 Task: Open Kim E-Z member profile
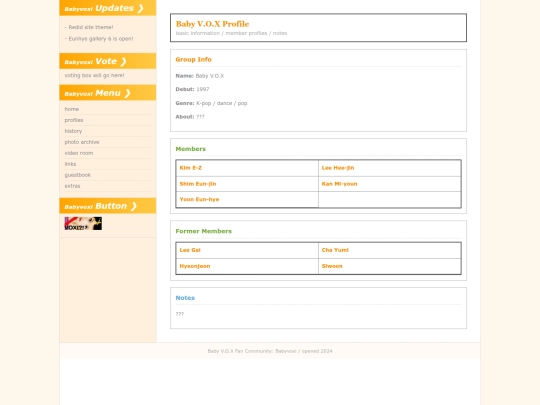[x=190, y=168]
